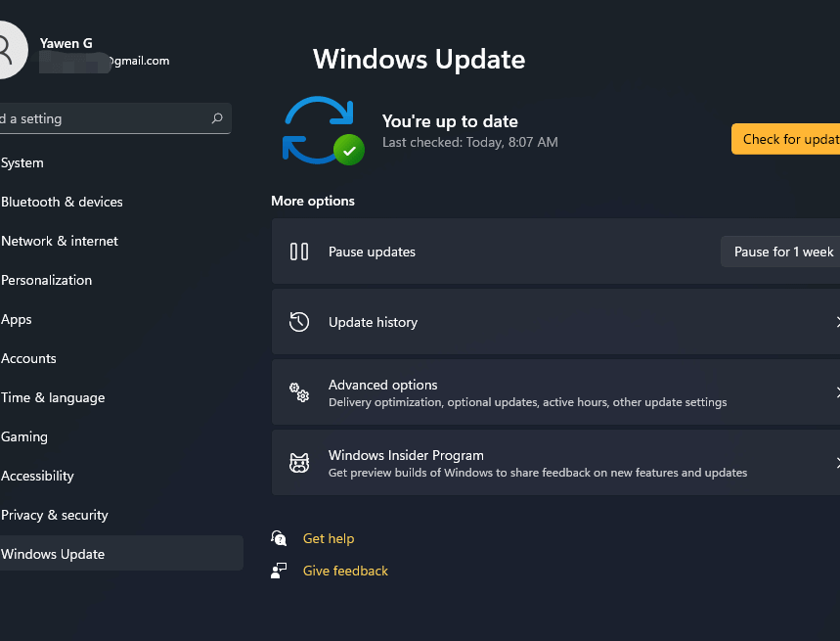The height and width of the screenshot is (641, 840).
Task: Click the Windows Update sync status icon
Action: coord(322,130)
